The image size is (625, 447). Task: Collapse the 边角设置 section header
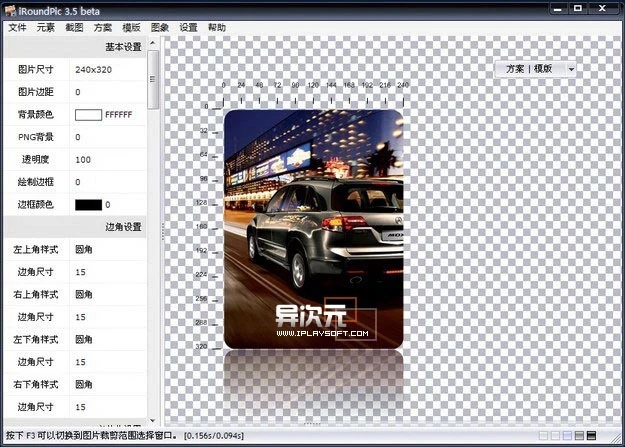[x=75, y=227]
